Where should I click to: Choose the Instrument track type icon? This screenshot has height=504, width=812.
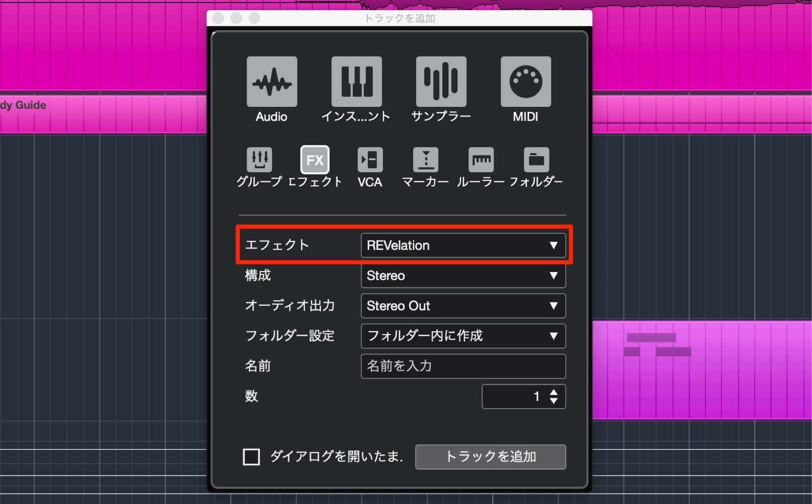356,82
